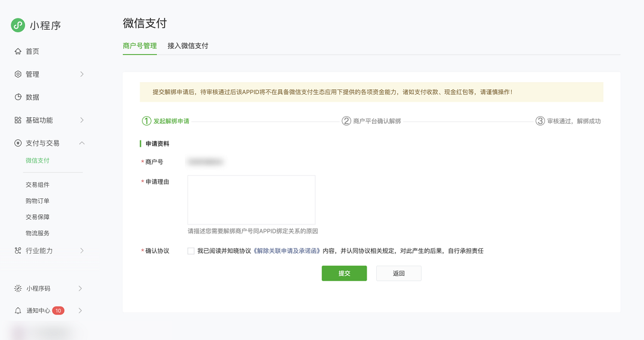
Task: Expand the 管理 menu chevron
Action: 82,74
